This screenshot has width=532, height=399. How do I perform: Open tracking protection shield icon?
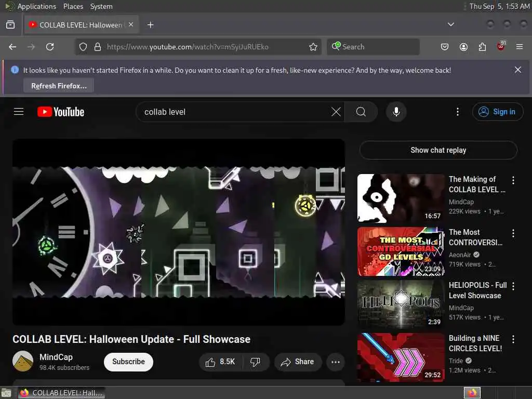(x=83, y=47)
